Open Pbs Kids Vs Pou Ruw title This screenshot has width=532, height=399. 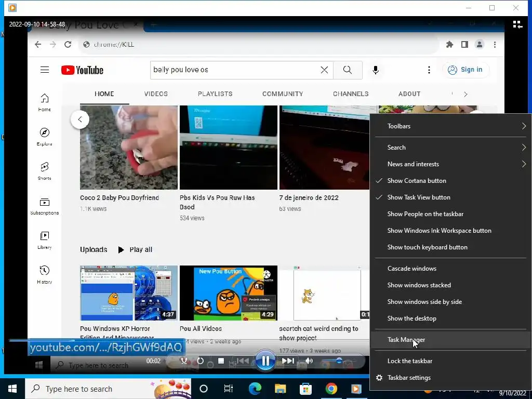click(x=217, y=202)
